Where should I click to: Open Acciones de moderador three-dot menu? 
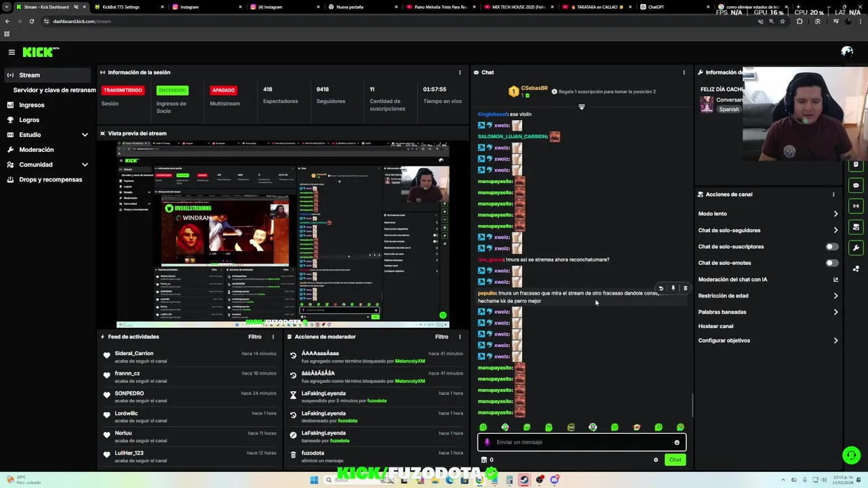460,337
